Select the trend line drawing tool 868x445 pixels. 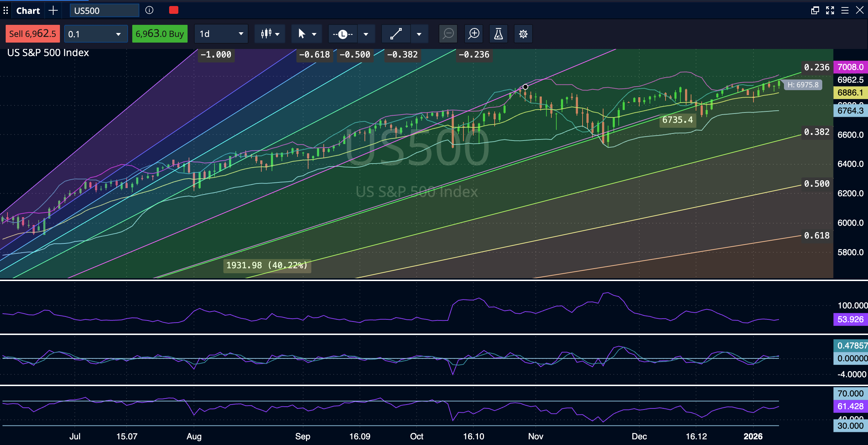point(396,34)
